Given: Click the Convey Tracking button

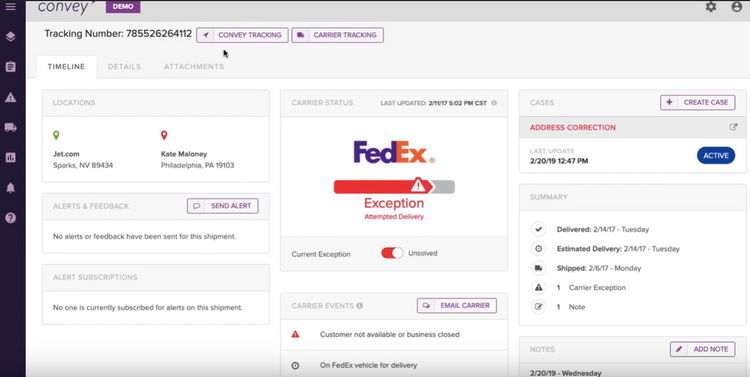Looking at the screenshot, I should pos(243,35).
